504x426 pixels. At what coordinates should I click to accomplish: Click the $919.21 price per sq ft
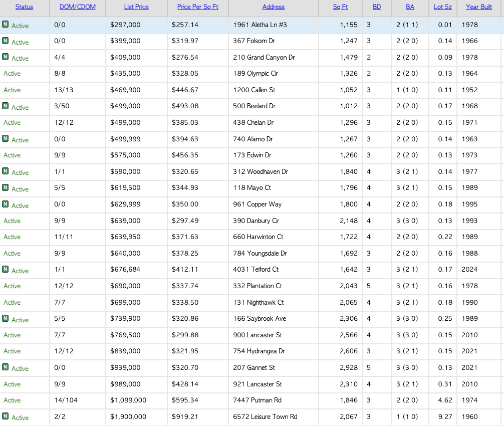coord(185,416)
